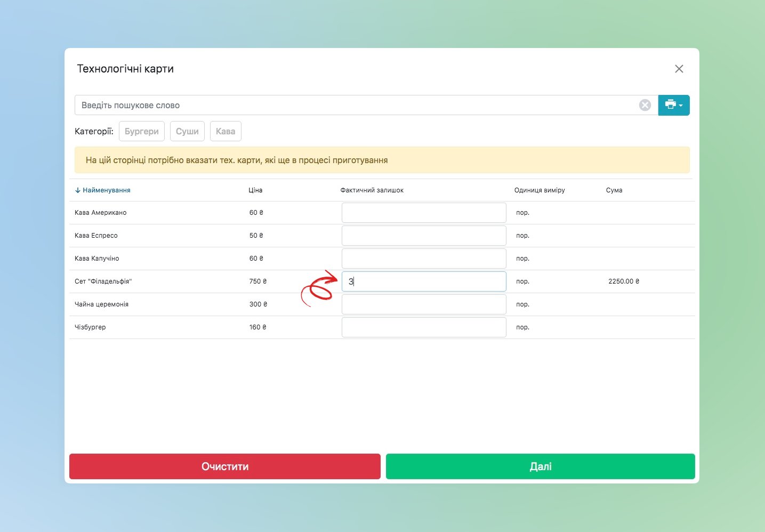The width and height of the screenshot is (765, 532).
Task: Focus the Чізбургер quantity input
Action: (x=423, y=327)
